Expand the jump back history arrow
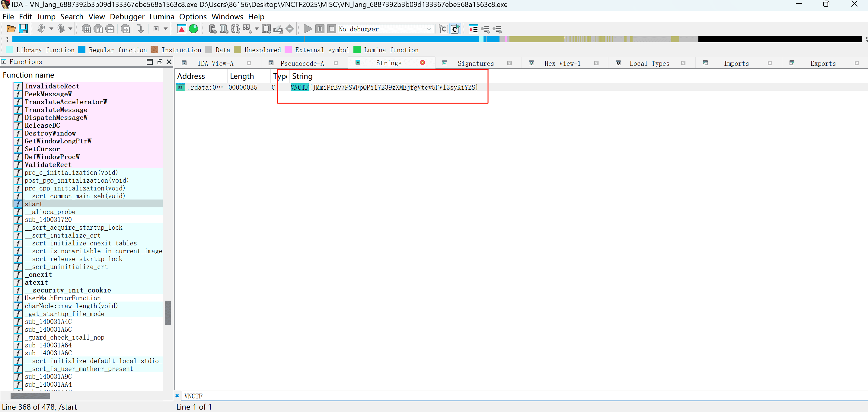The image size is (868, 412). click(x=51, y=29)
